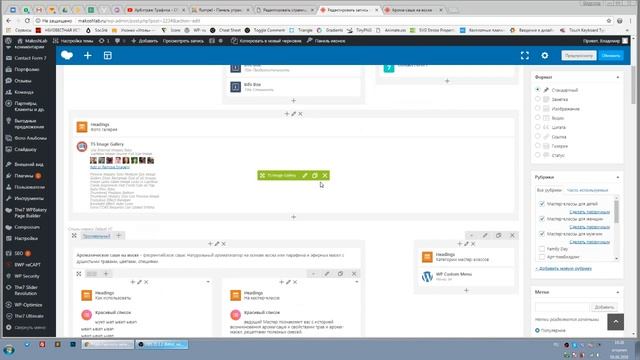The height and width of the screenshot is (360, 640).
Task: Delete the Фото галерея column with the X icon
Action: 300,114
